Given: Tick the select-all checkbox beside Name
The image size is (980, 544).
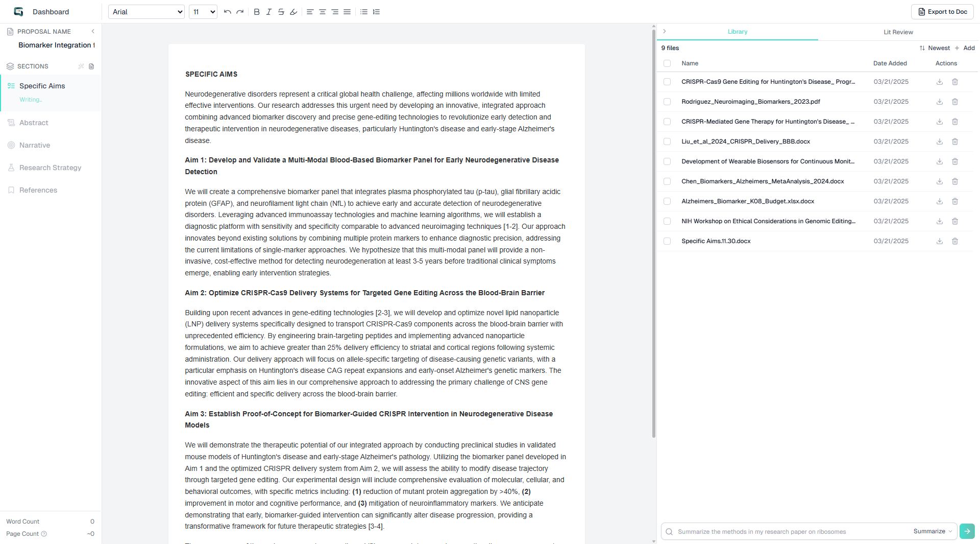Looking at the screenshot, I should point(667,63).
